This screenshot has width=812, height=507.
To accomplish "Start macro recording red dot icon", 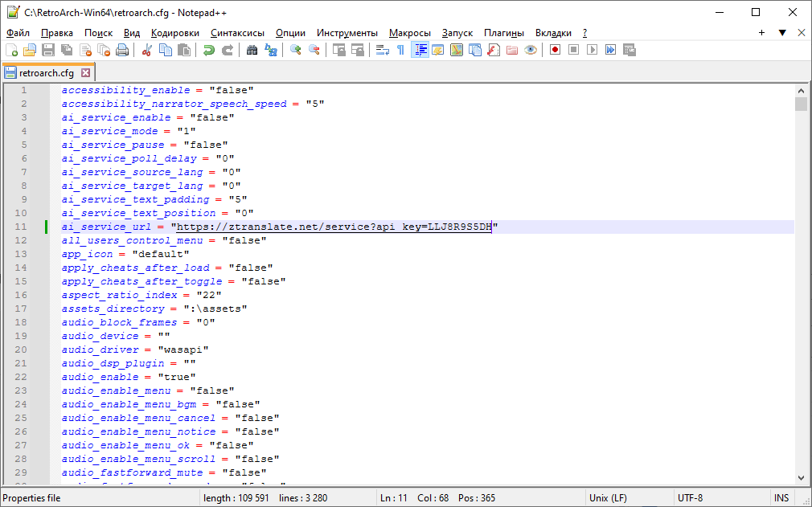I will 556,50.
